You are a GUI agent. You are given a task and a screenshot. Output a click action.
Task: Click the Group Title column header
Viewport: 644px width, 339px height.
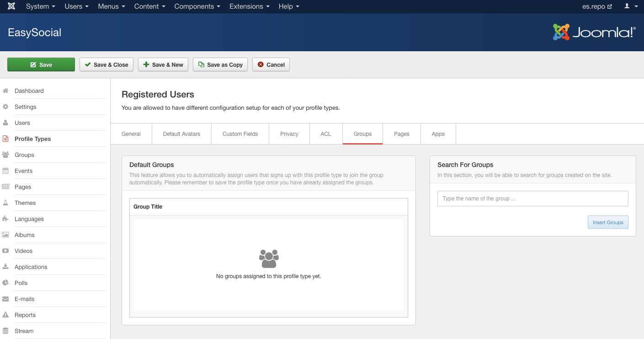[148, 207]
